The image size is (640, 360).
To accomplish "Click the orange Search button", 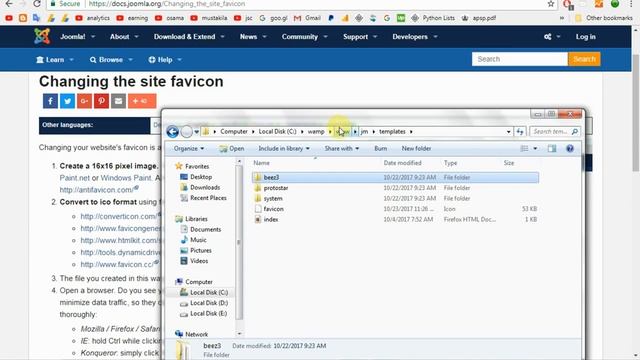I will [584, 59].
